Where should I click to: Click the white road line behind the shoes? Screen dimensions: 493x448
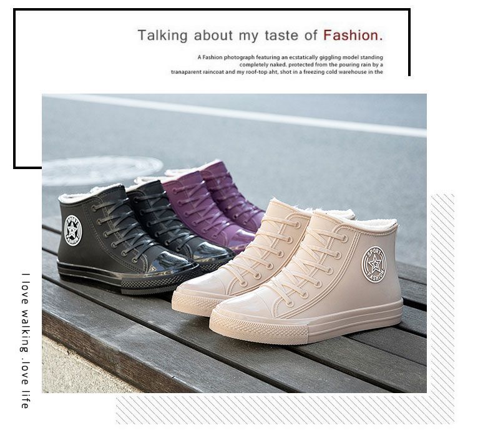239,114
